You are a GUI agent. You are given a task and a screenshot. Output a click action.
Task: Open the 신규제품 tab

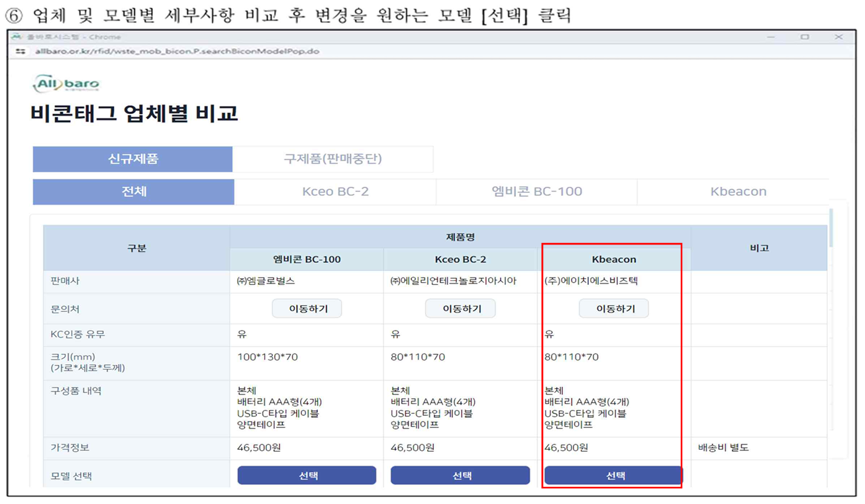click(132, 159)
